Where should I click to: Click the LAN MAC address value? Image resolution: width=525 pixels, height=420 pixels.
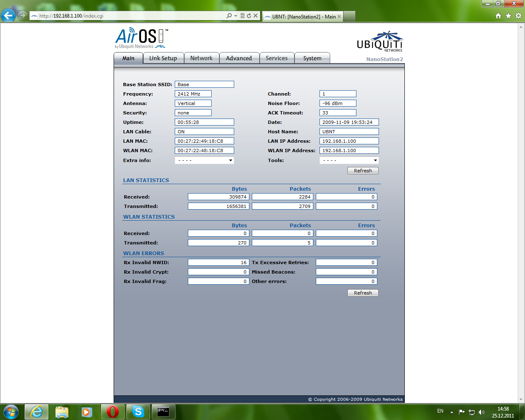[x=204, y=141]
